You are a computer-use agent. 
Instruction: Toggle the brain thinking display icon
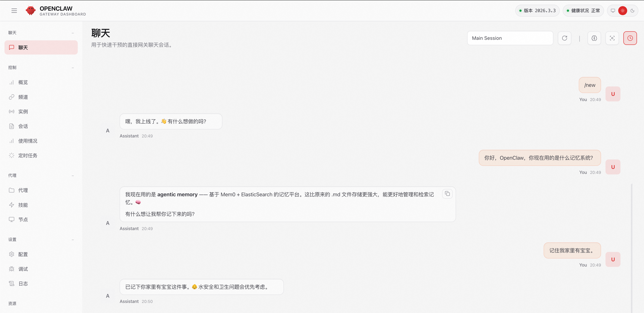pyautogui.click(x=594, y=38)
